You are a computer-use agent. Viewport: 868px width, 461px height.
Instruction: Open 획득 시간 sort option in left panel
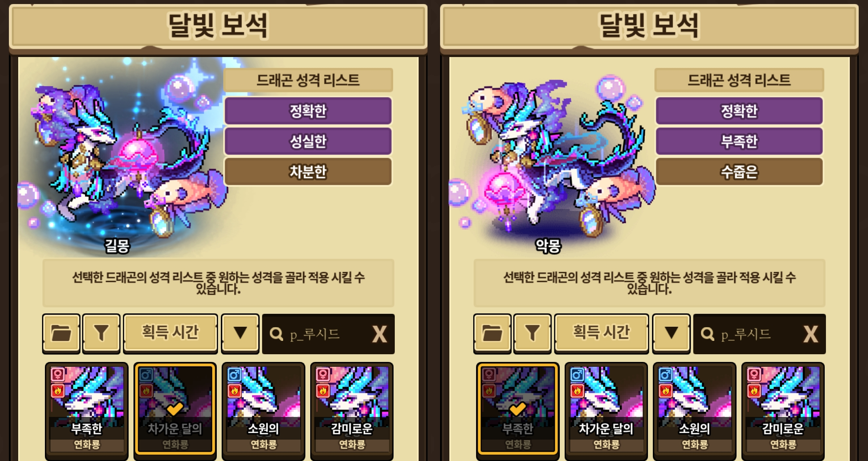coord(170,334)
